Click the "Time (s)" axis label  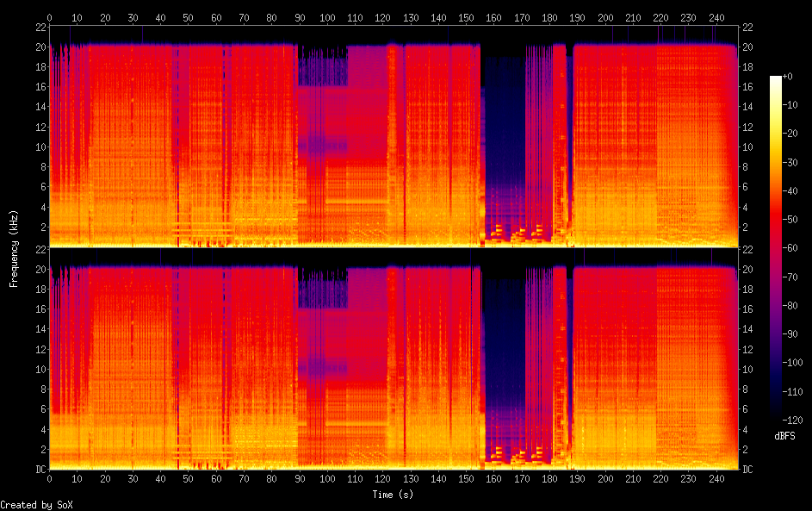(x=394, y=495)
